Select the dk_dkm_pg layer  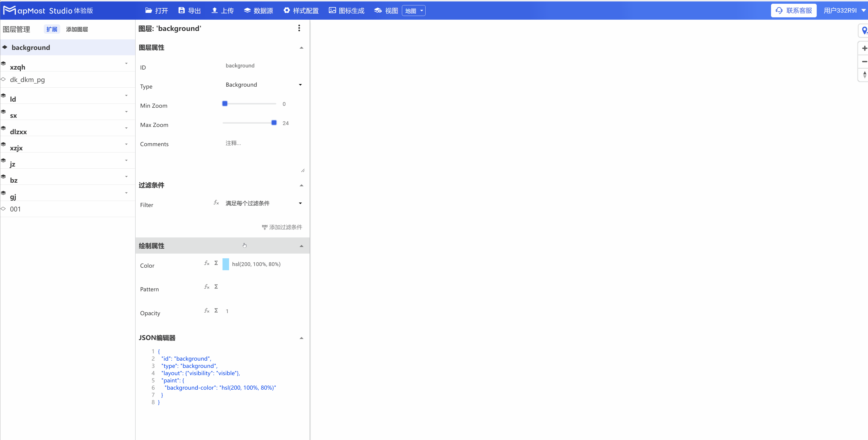[x=27, y=80]
